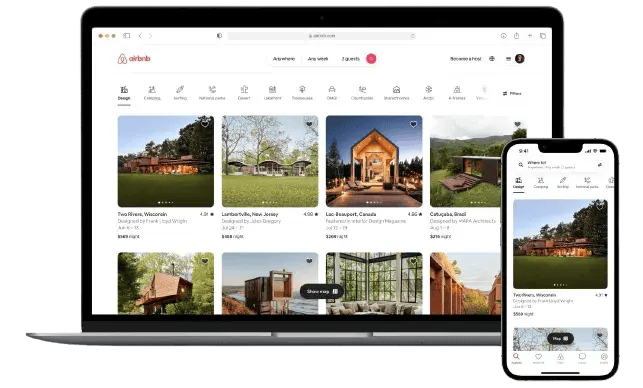Favorite the second listing on the phone
Viewport: 643px width, 388px height.
click(600, 335)
